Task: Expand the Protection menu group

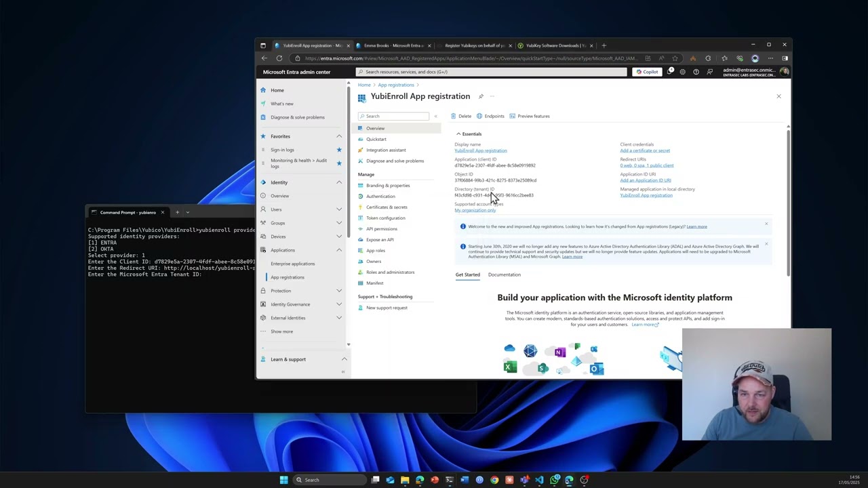Action: point(339,291)
